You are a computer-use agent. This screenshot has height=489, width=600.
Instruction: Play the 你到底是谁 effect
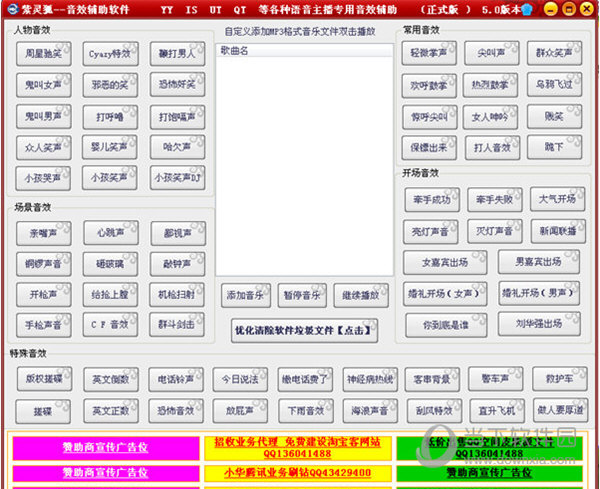click(x=446, y=325)
